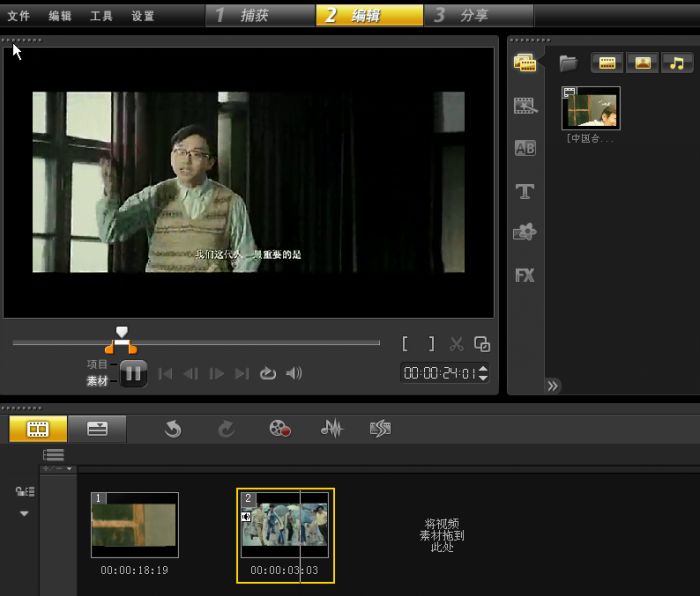Toggle the audio files filter (music note)
The width and height of the screenshot is (700, 596).
677,63
